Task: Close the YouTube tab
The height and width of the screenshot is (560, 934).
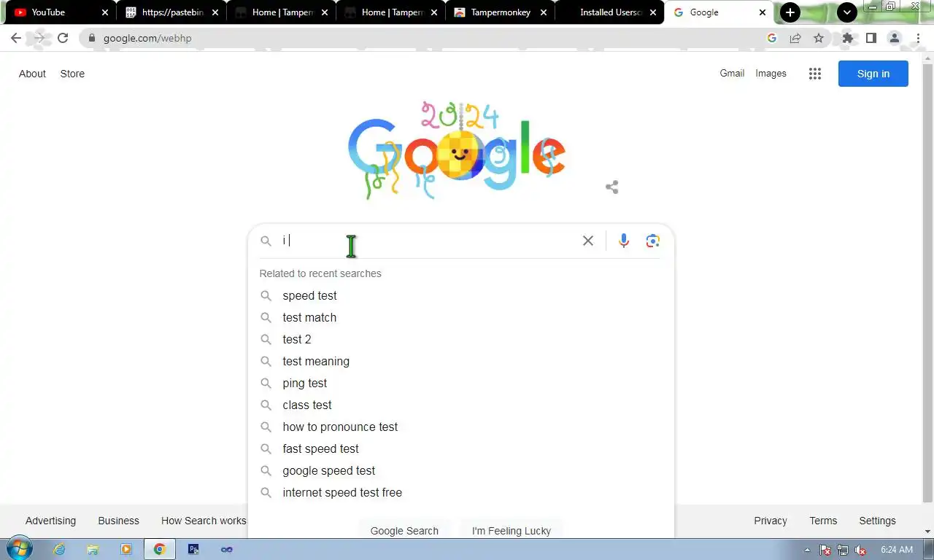Action: [105, 12]
